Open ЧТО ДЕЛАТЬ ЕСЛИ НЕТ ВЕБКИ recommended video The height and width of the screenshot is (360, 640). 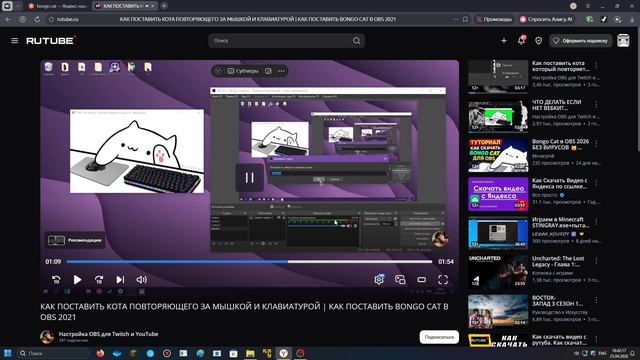(498, 116)
